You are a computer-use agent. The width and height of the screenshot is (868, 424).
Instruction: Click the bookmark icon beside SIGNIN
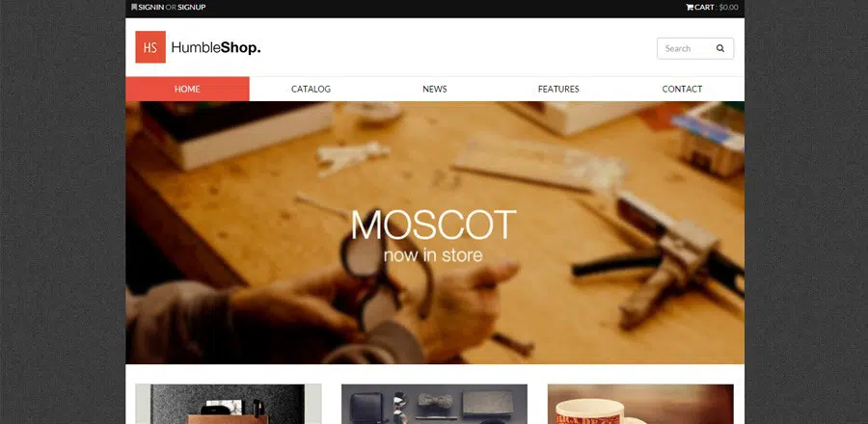coord(134,7)
